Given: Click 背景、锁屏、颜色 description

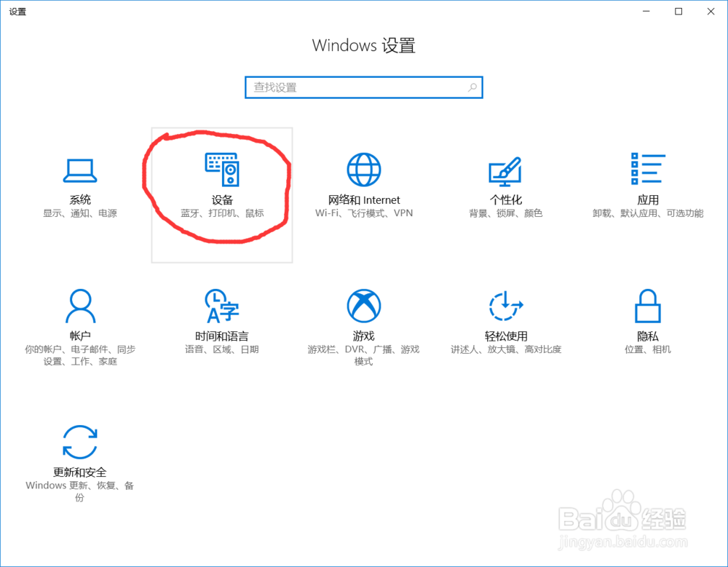Looking at the screenshot, I should [x=506, y=213].
